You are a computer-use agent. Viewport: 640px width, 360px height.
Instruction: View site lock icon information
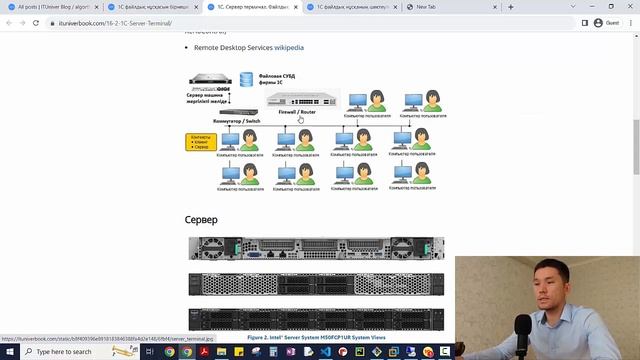pyautogui.click(x=52, y=24)
